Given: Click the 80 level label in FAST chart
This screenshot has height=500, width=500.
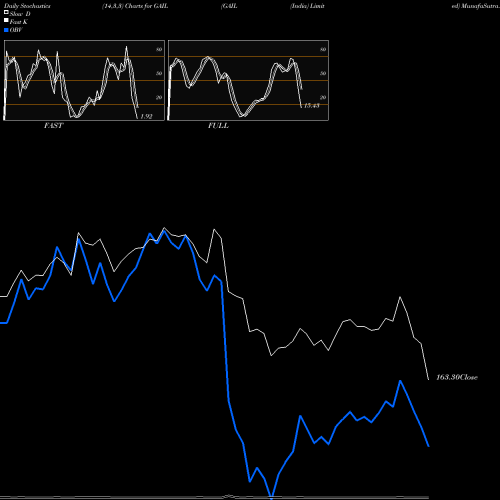Looking at the screenshot, I should pyautogui.click(x=159, y=49).
